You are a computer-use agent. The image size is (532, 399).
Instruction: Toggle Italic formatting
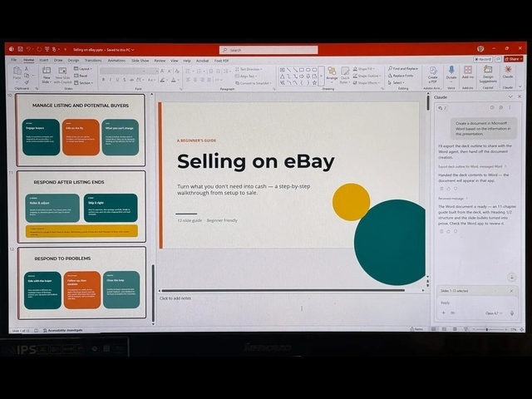point(111,80)
